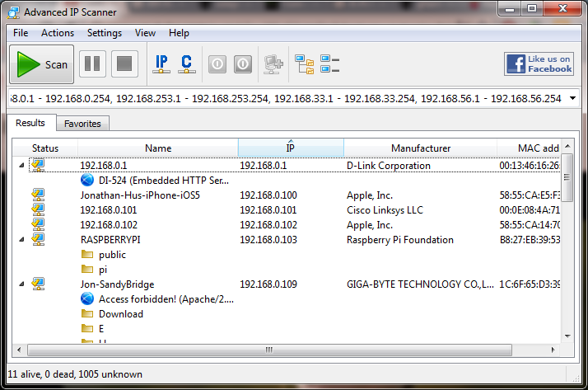
Task: Click the Advanced IP Scanner title bar icon
Action: click(13, 12)
